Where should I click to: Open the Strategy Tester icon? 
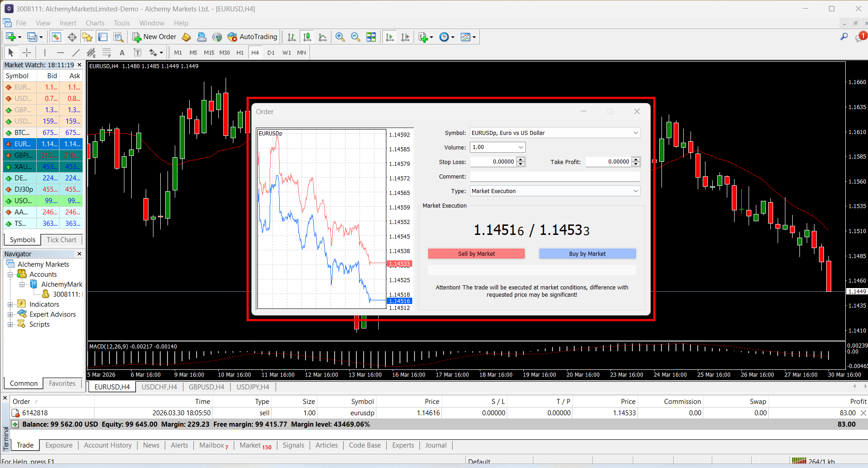[x=118, y=37]
